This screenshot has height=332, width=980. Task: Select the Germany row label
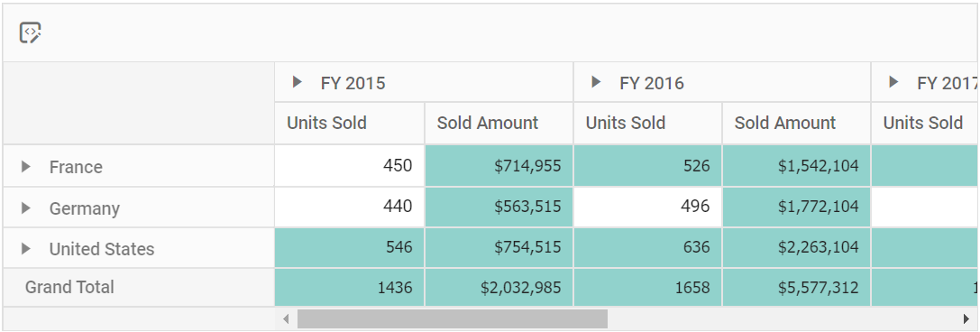85,208
